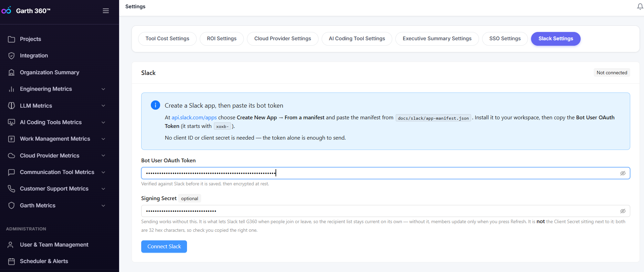Click the Not connected status badge

(612, 73)
